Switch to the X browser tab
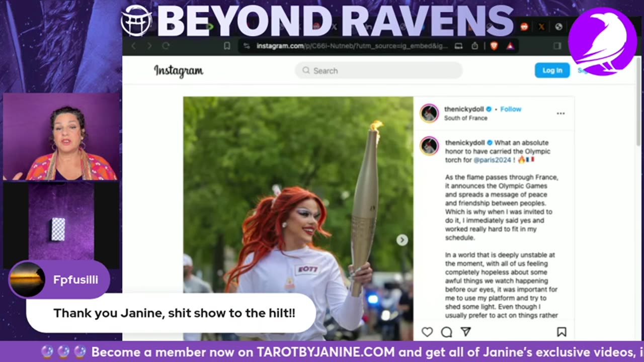The image size is (644, 362). click(x=541, y=27)
